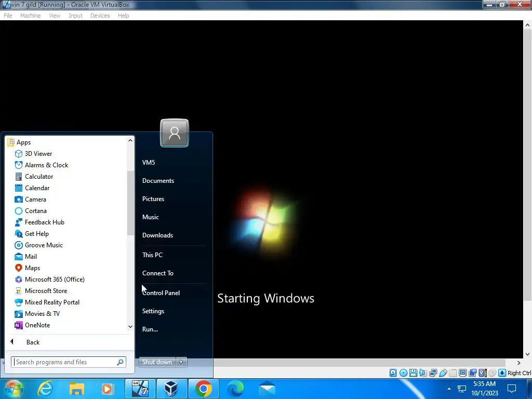Open Windows Media Player from taskbar
Screen dimensions: 532x399
click(107, 389)
